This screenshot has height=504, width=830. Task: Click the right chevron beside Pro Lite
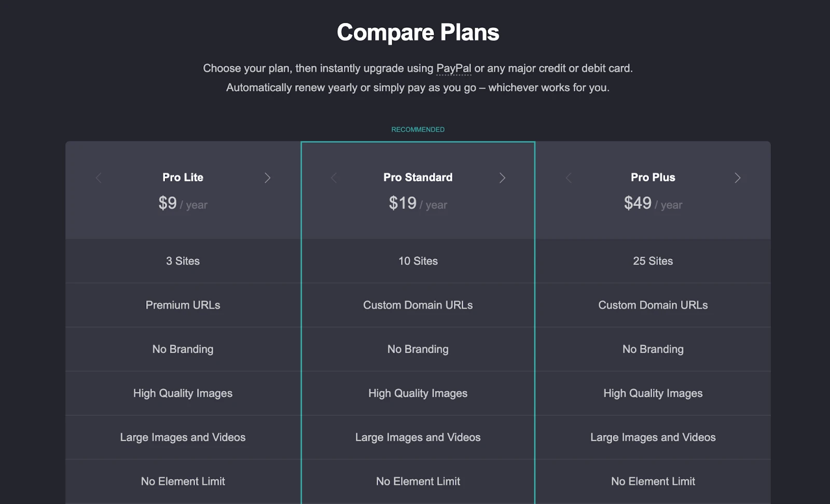coord(268,178)
